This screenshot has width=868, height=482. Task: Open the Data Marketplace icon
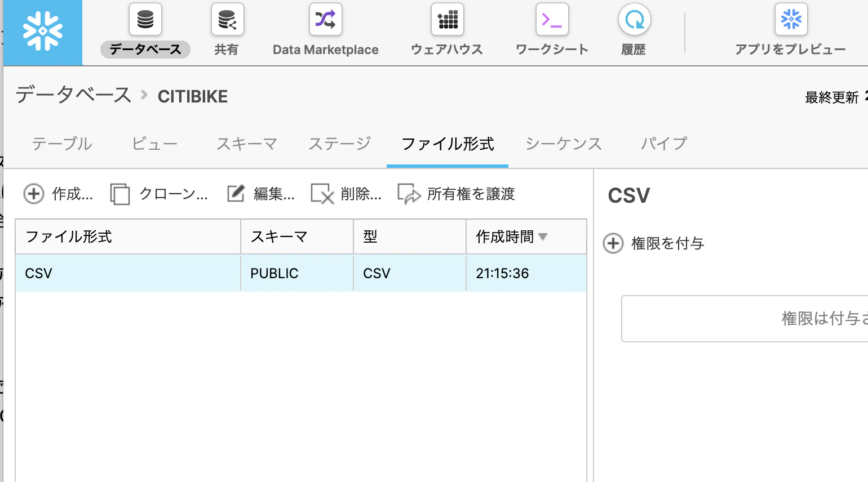(325, 19)
